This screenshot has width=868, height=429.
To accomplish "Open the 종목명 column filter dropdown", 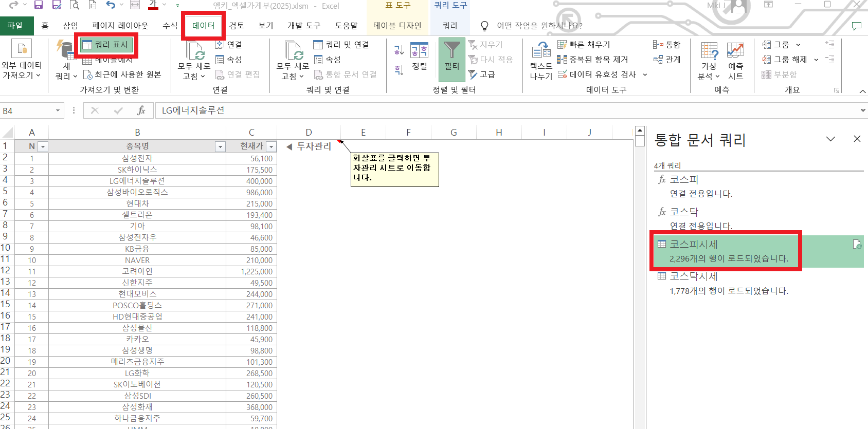I will (x=220, y=147).
